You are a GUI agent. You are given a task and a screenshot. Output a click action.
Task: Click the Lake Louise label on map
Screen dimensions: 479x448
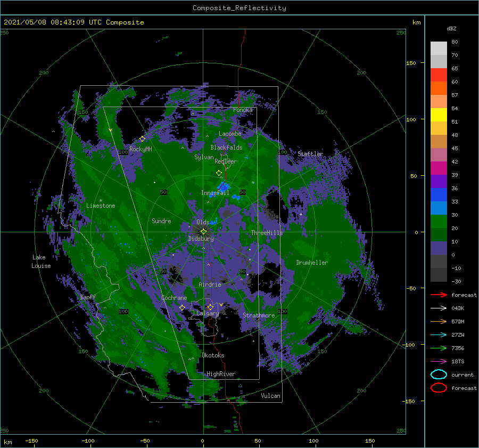41,262
